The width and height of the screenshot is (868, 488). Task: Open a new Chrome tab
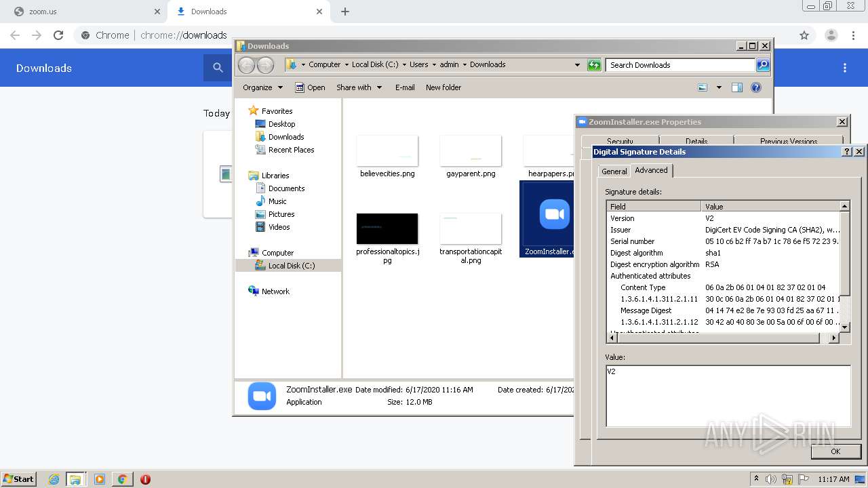click(x=345, y=12)
